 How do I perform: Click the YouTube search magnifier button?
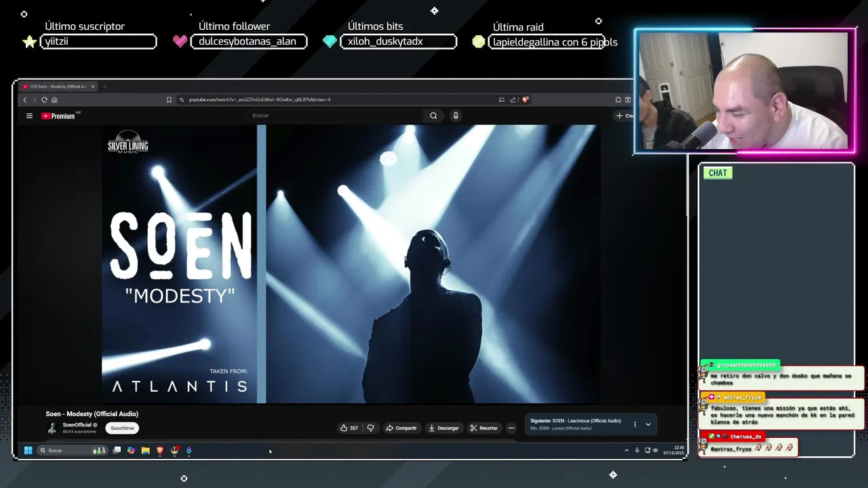(433, 116)
